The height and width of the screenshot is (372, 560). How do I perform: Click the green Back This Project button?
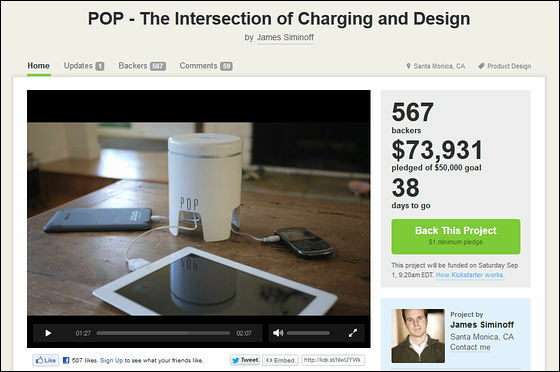pyautogui.click(x=456, y=236)
